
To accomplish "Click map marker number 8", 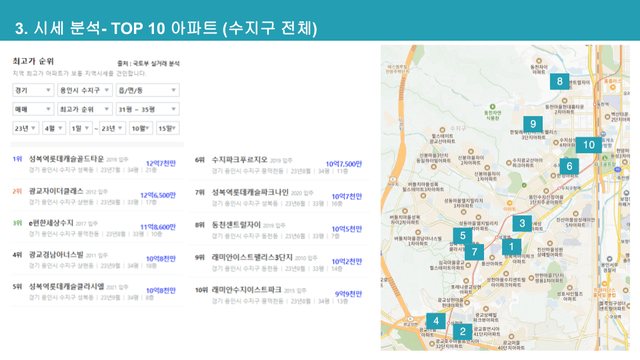I will [560, 82].
